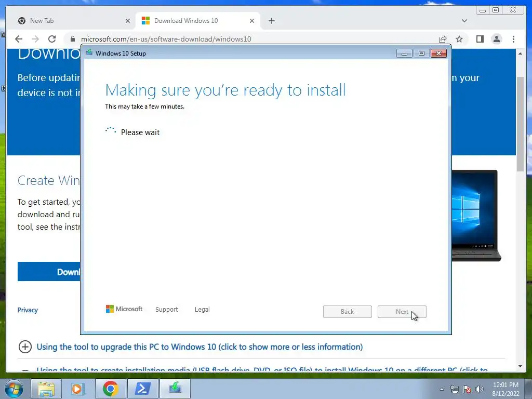The height and width of the screenshot is (399, 532).
Task: Restore the Chrome window size
Action: pyautogui.click(x=496, y=10)
